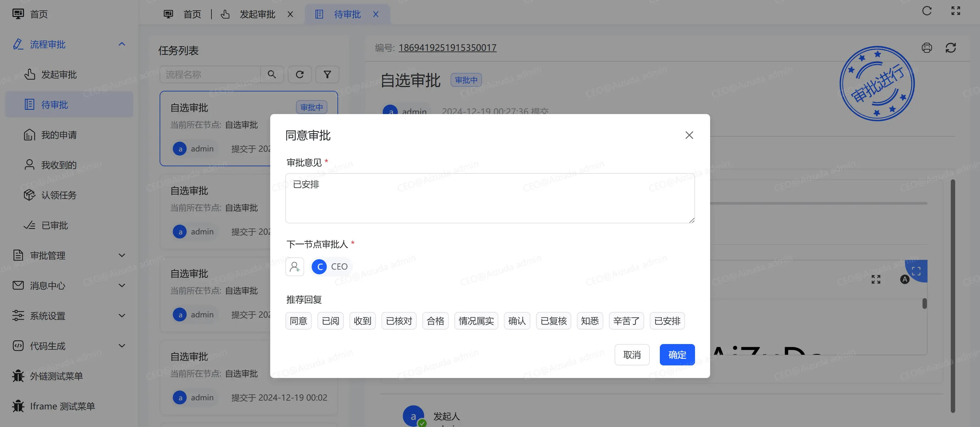Select the 已复核 recommended reply
Screen dimensions: 980x427
(x=554, y=321)
